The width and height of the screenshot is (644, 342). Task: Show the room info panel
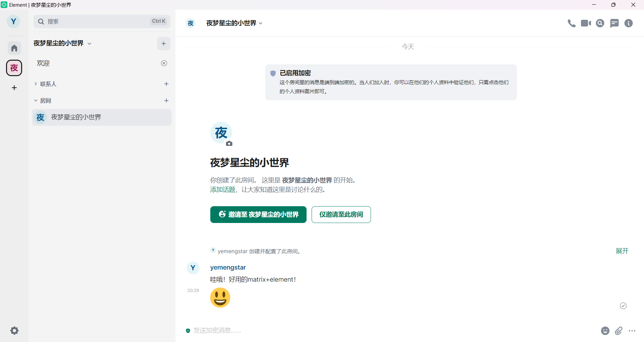pos(628,23)
